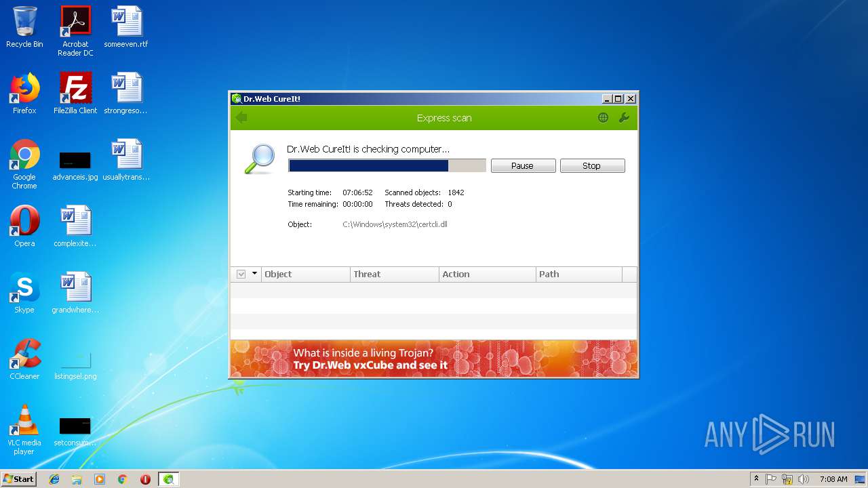Screen dimensions: 868x488
Task: Select the complexite... document icon
Action: (x=75, y=226)
